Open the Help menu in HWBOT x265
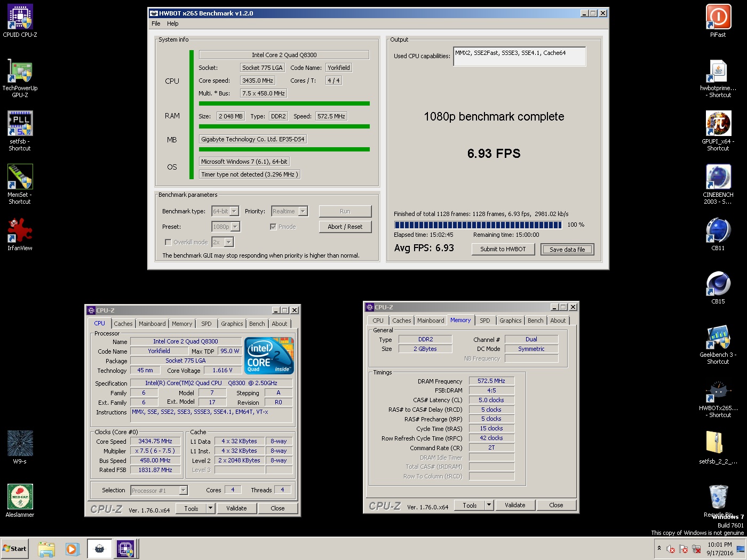The image size is (747, 560). coord(172,23)
